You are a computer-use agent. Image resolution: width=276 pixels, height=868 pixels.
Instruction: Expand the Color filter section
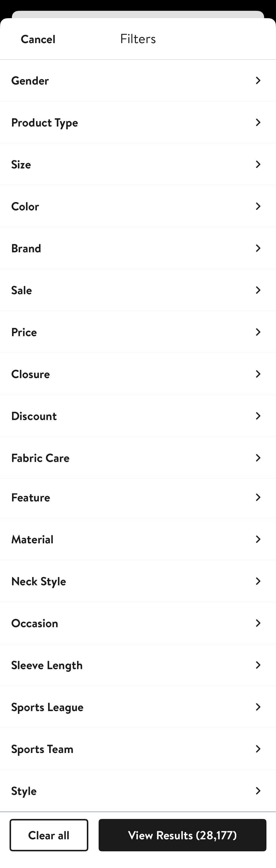pyautogui.click(x=258, y=206)
